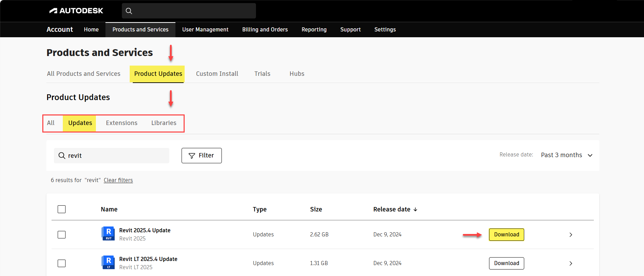
Task: Click the top global search field
Action: [189, 11]
